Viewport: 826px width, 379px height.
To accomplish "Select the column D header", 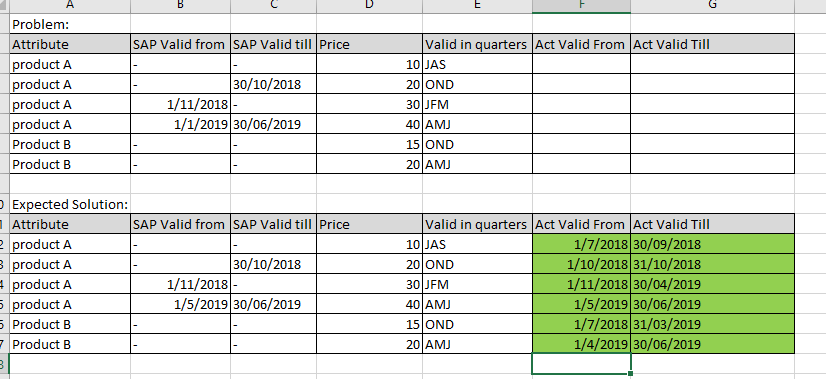I will pyautogui.click(x=369, y=6).
